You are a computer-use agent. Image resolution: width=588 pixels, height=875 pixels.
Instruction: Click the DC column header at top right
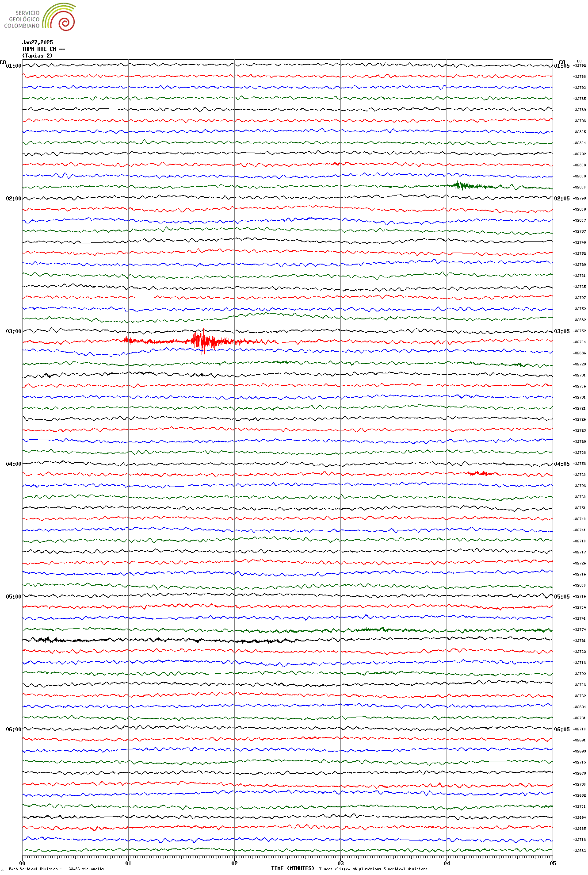coord(579,61)
